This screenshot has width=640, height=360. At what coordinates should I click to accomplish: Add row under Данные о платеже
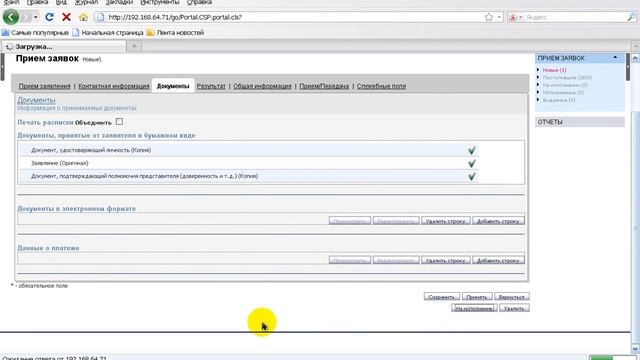(498, 260)
